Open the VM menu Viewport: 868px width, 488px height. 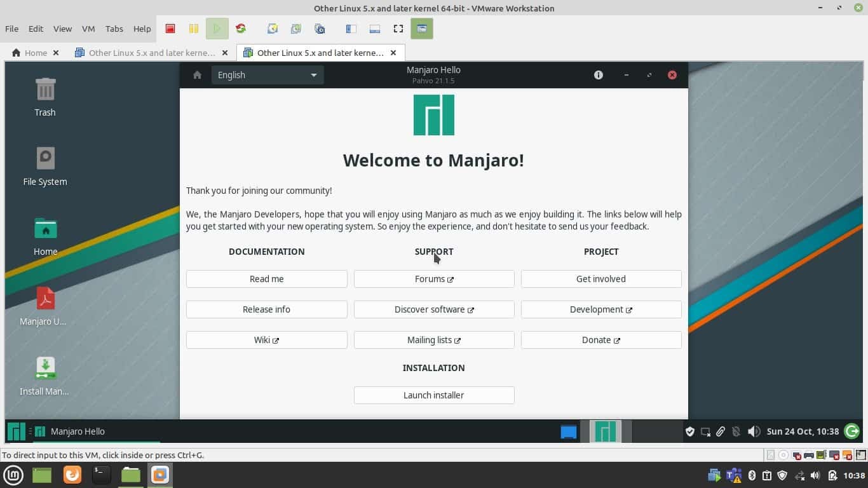(x=88, y=29)
